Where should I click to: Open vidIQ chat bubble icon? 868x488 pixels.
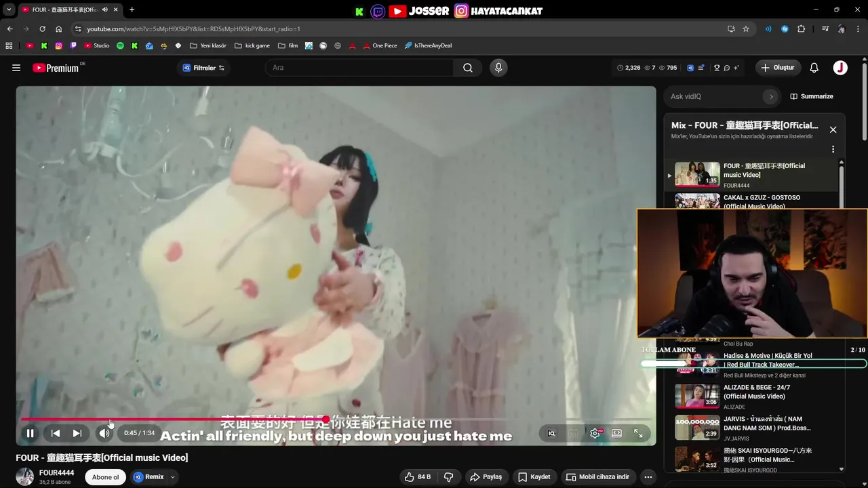coord(726,68)
